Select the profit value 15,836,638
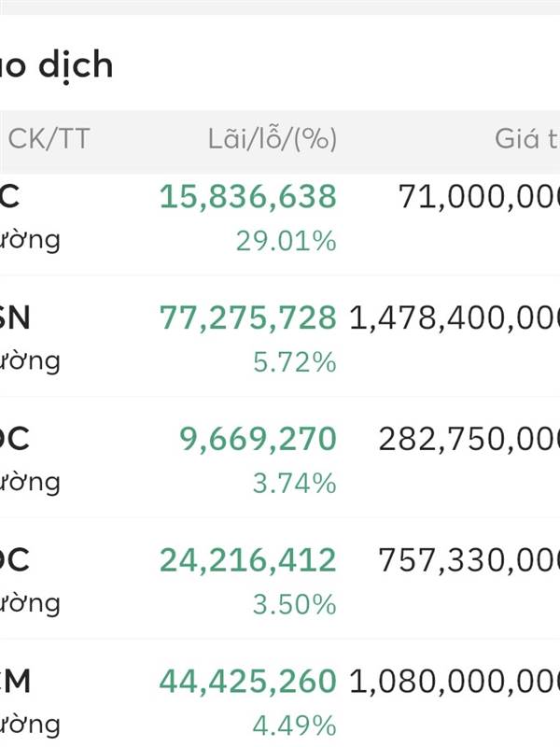This screenshot has height=747, width=560. 247,197
